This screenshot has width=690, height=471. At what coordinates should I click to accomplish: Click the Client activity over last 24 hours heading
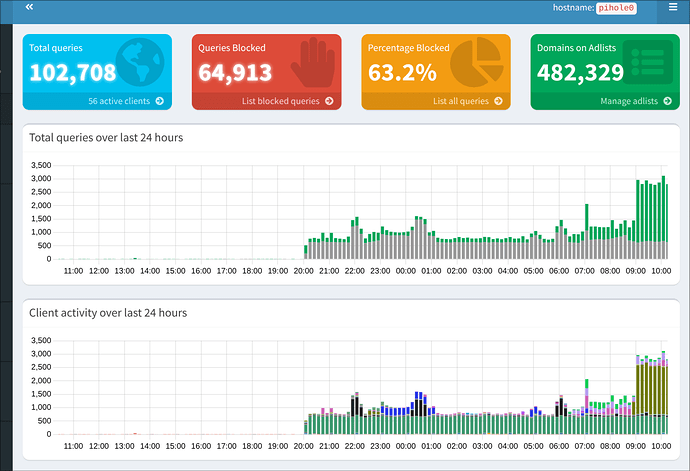click(108, 313)
